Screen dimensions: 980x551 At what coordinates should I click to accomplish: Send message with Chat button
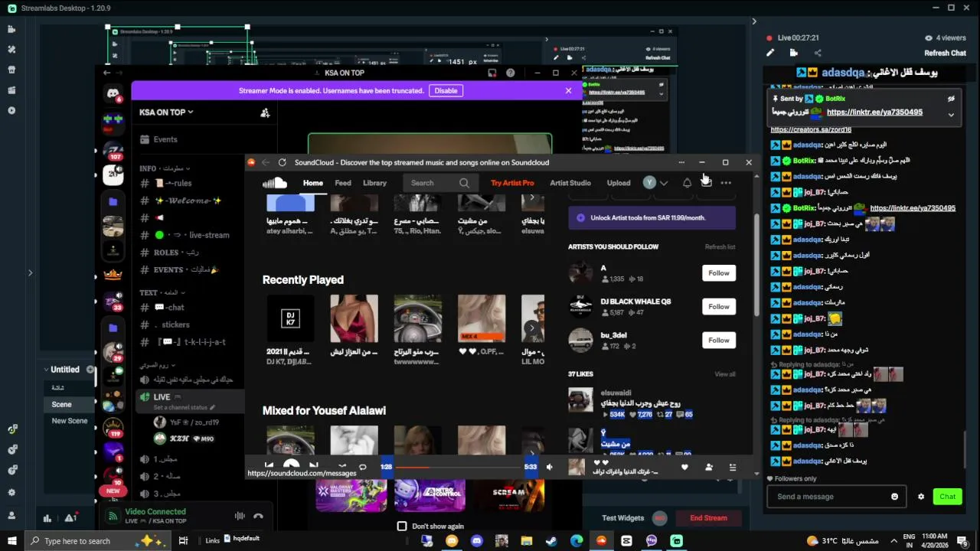click(x=948, y=497)
